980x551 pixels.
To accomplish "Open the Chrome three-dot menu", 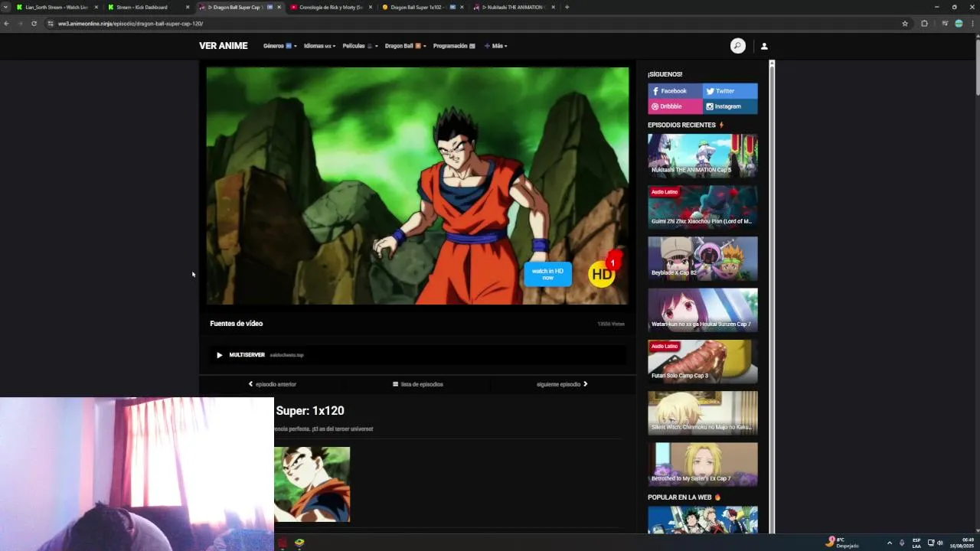I will click(x=973, y=24).
